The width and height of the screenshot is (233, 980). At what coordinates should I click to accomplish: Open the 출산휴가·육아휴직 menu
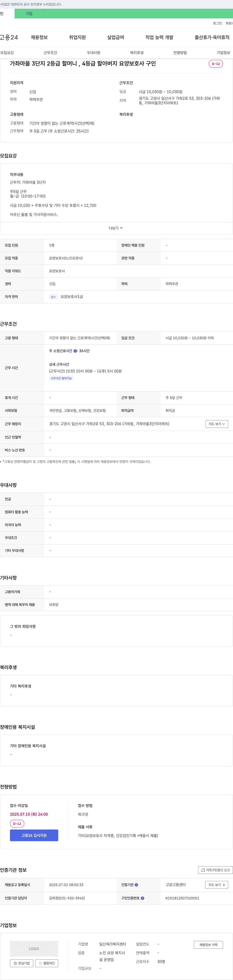click(212, 37)
